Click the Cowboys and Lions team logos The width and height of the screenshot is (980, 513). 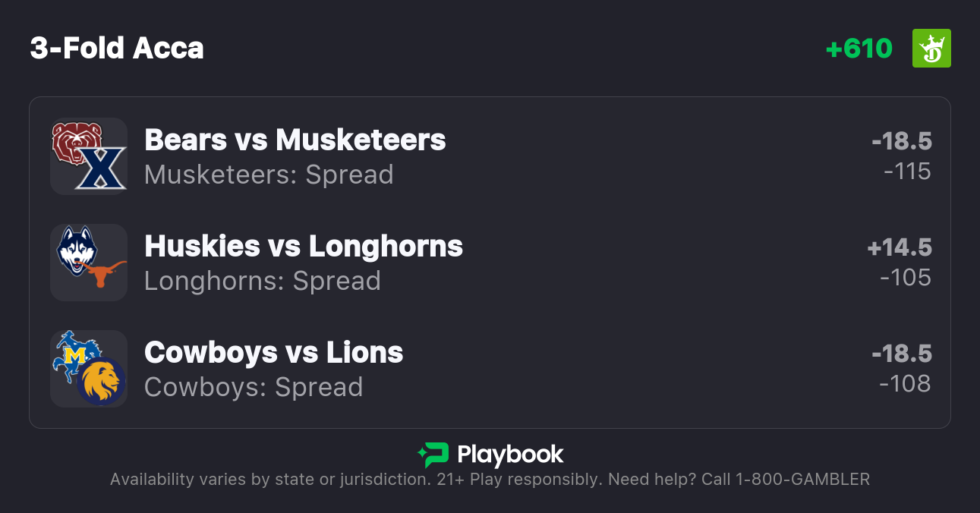89,369
